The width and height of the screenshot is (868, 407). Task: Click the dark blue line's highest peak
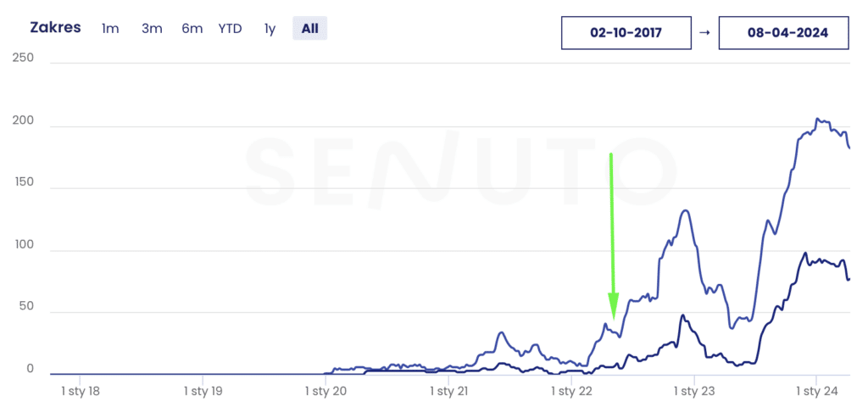[805, 253]
